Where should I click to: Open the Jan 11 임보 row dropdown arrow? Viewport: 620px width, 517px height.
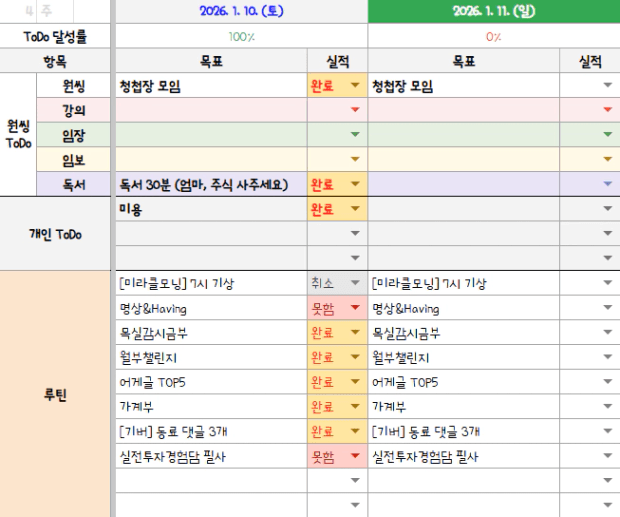608,159
